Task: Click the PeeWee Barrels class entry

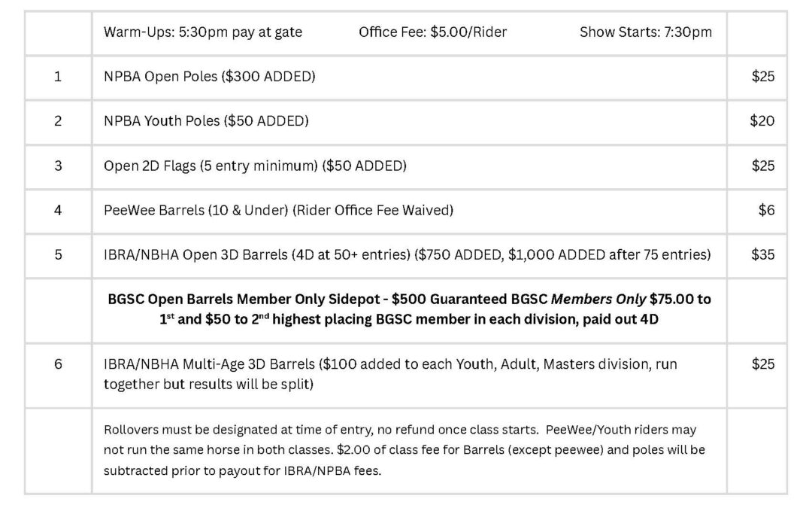Action: click(278, 211)
